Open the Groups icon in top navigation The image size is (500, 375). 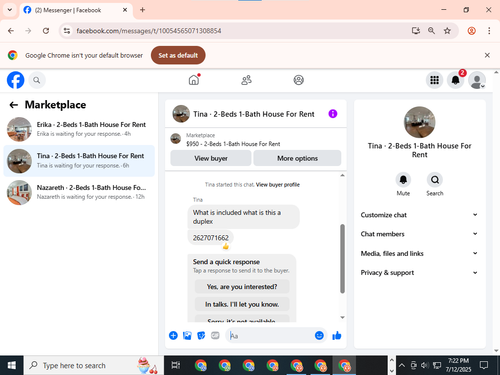click(x=298, y=80)
